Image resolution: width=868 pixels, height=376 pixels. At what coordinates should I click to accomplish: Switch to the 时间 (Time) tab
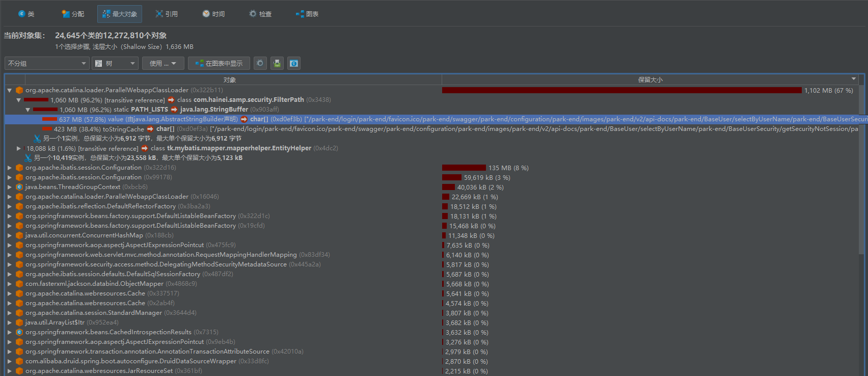click(213, 14)
